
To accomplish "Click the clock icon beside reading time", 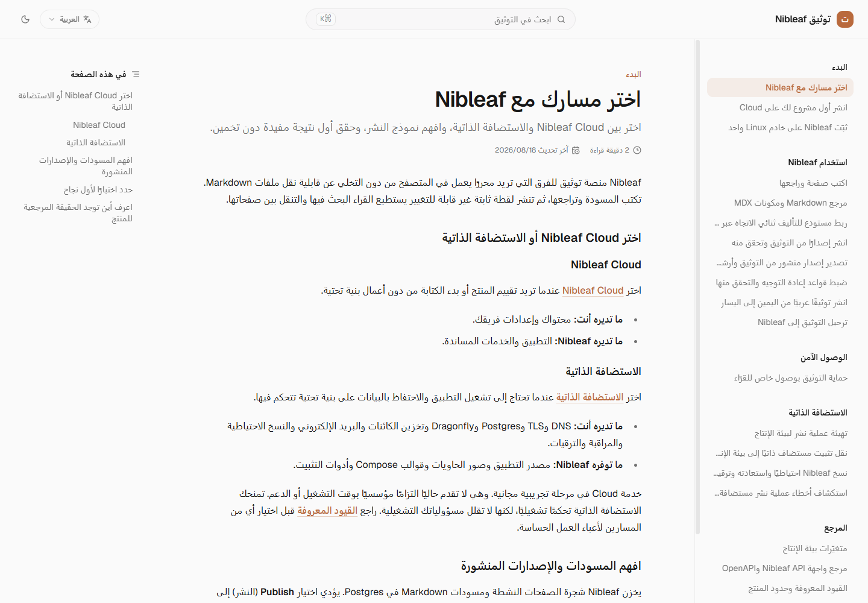I will tap(637, 150).
